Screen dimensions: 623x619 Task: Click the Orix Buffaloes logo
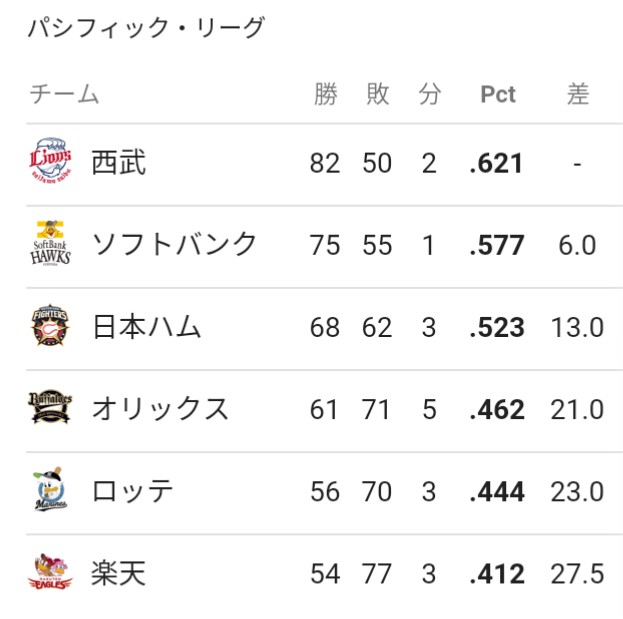click(50, 406)
